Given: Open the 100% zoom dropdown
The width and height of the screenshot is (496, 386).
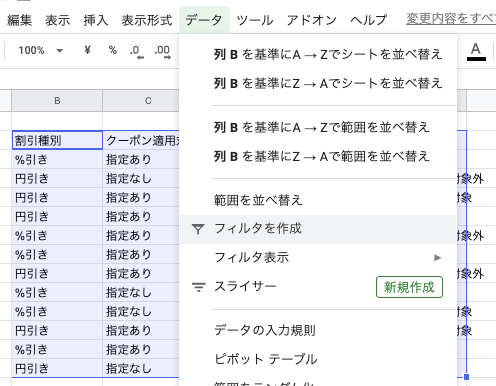Looking at the screenshot, I should pyautogui.click(x=40, y=51).
